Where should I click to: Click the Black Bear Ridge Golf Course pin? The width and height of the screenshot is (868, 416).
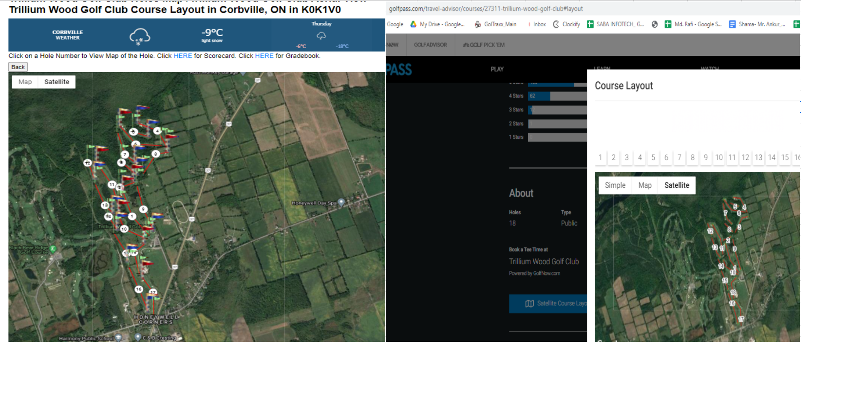[x=53, y=249]
